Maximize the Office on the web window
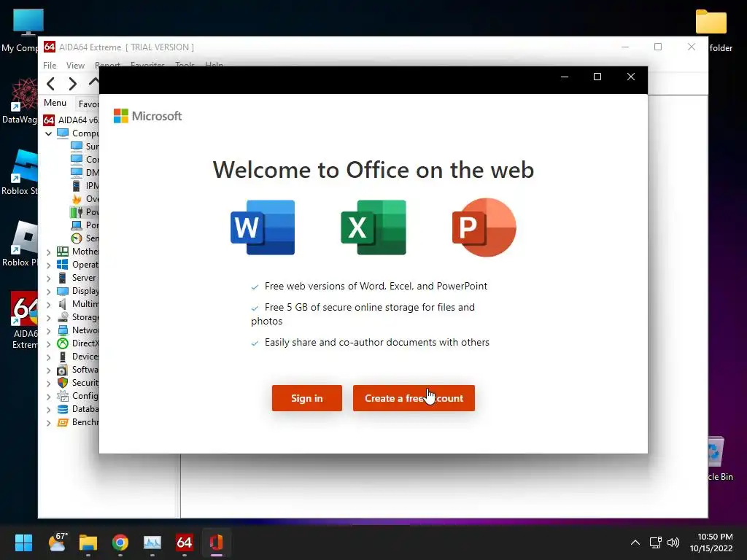 (x=597, y=77)
